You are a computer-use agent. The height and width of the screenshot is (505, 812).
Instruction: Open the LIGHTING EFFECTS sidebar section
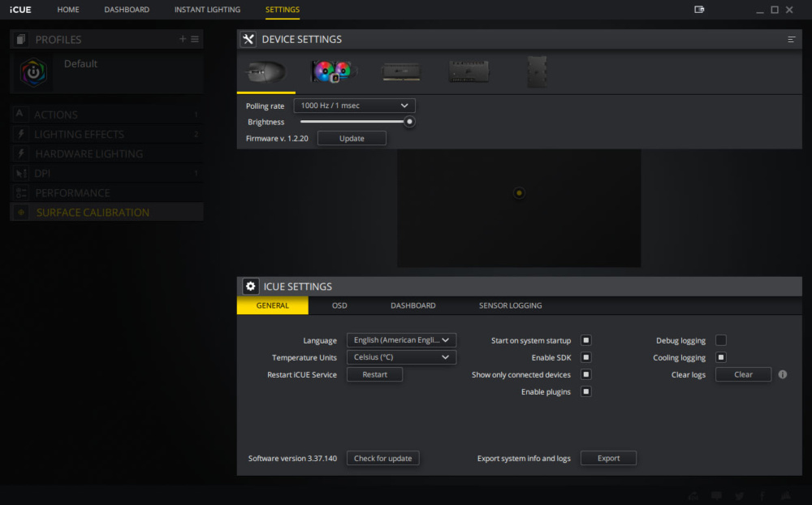click(x=106, y=134)
